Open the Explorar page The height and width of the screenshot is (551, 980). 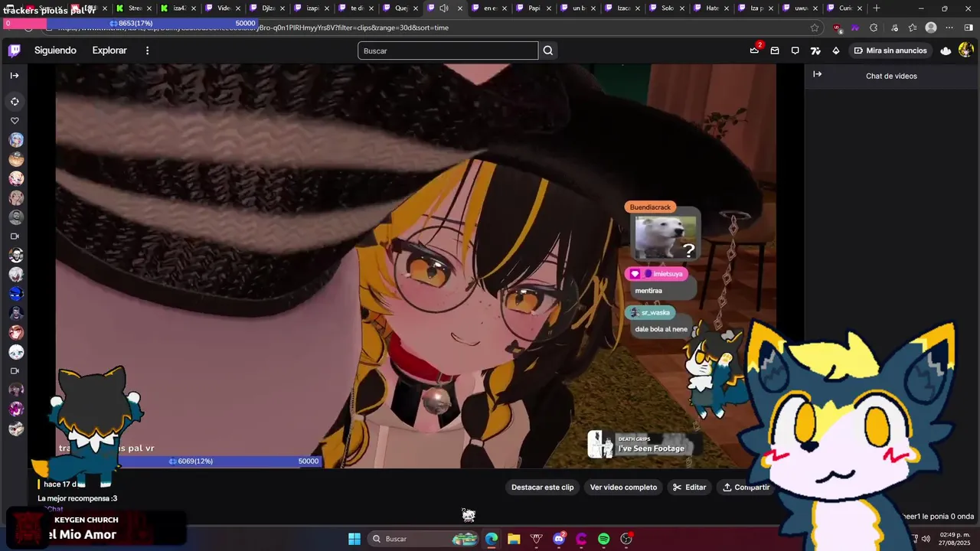pos(109,51)
